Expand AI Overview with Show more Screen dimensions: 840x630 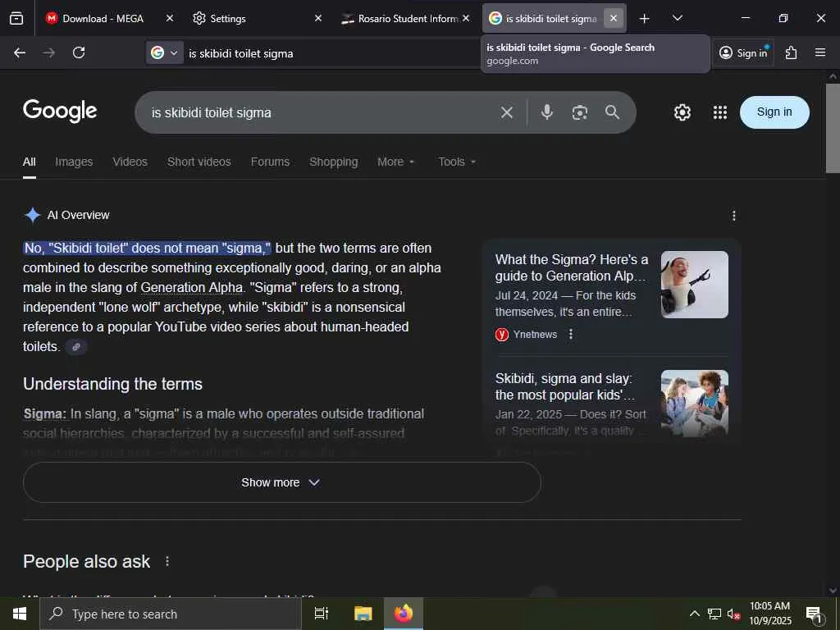click(x=282, y=482)
